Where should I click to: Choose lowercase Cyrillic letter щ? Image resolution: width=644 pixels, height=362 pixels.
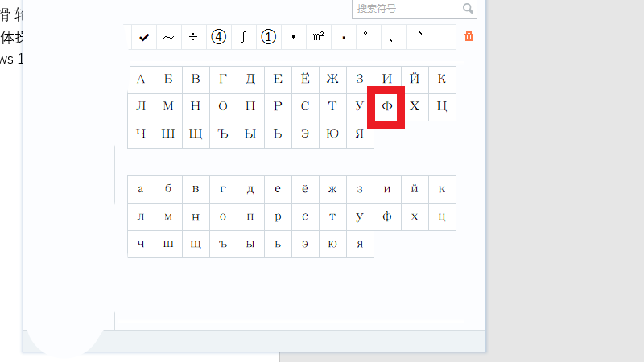pos(196,244)
